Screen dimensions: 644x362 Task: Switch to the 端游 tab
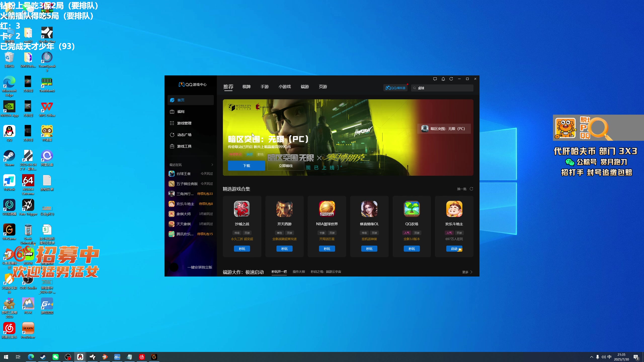pos(305,87)
